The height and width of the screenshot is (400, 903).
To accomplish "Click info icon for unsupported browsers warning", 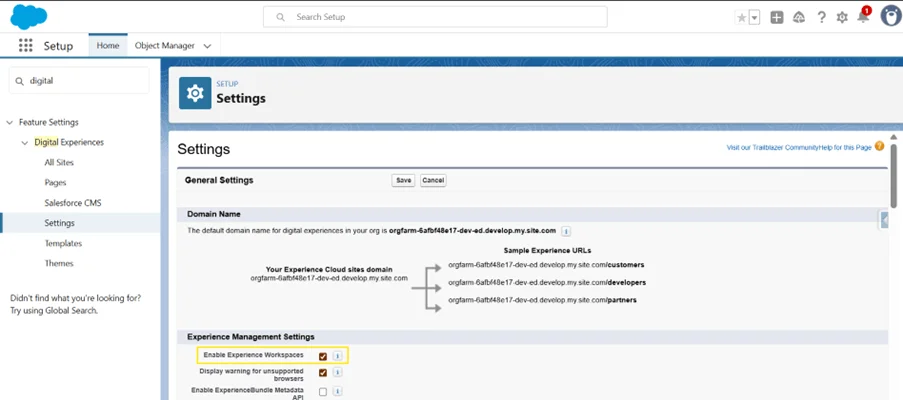I will [337, 372].
